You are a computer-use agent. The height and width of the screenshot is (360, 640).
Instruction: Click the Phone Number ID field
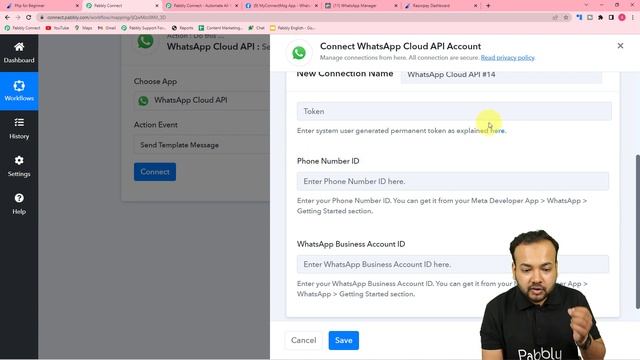(x=453, y=181)
